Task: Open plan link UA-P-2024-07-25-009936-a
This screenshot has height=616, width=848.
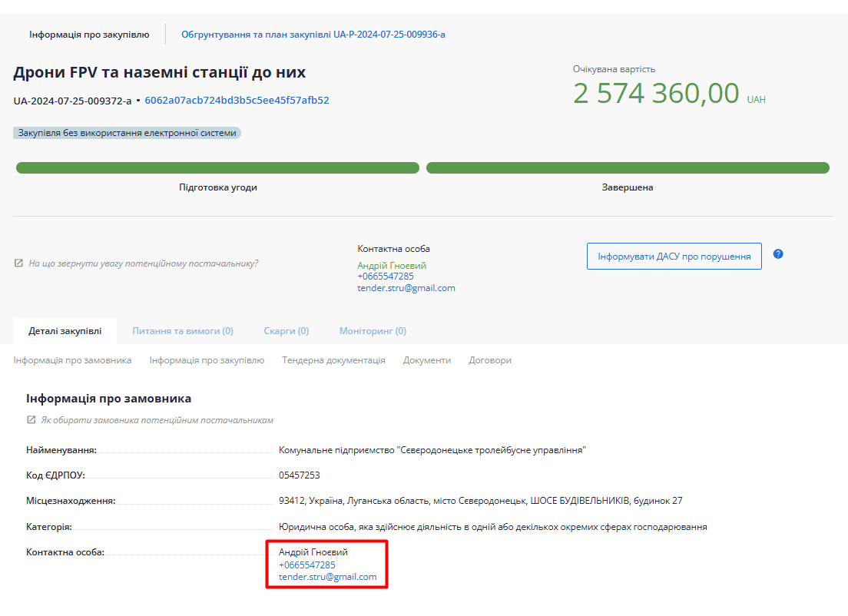Action: (x=313, y=35)
